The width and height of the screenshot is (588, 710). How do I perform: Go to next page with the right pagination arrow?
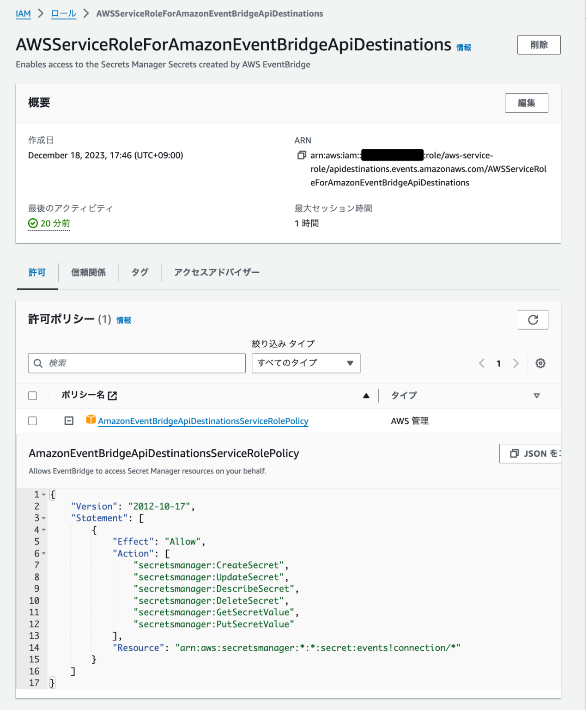pos(516,363)
